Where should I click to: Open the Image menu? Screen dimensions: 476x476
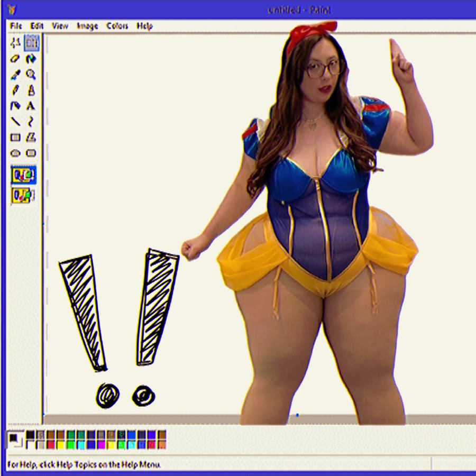pyautogui.click(x=87, y=26)
